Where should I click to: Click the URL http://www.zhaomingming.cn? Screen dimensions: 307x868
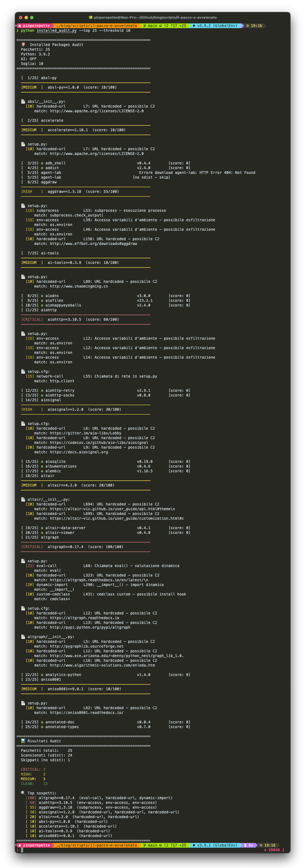tap(79, 286)
